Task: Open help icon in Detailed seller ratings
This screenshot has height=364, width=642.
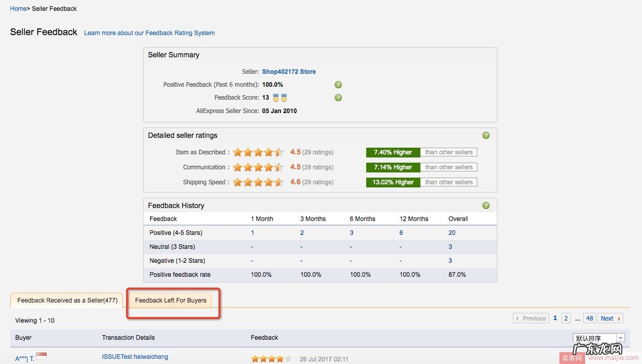Action: click(x=486, y=135)
